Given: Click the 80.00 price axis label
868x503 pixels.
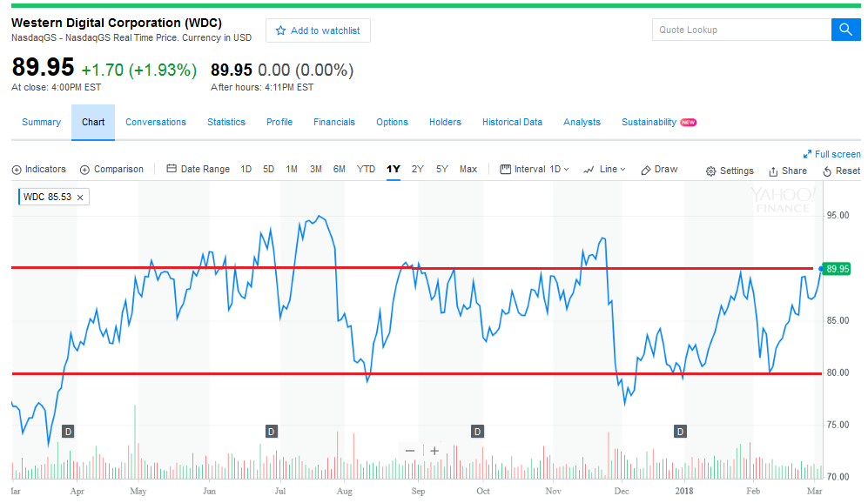Looking at the screenshot, I should 838,373.
